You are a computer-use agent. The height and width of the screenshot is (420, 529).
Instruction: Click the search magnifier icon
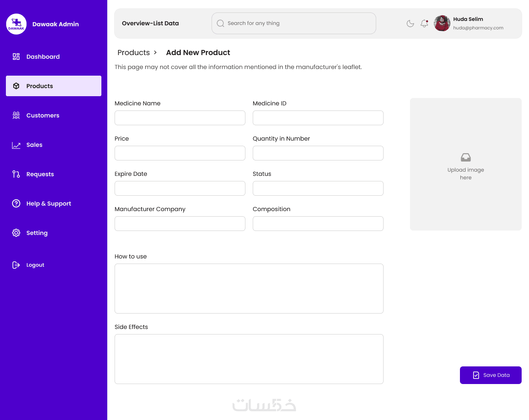click(220, 23)
